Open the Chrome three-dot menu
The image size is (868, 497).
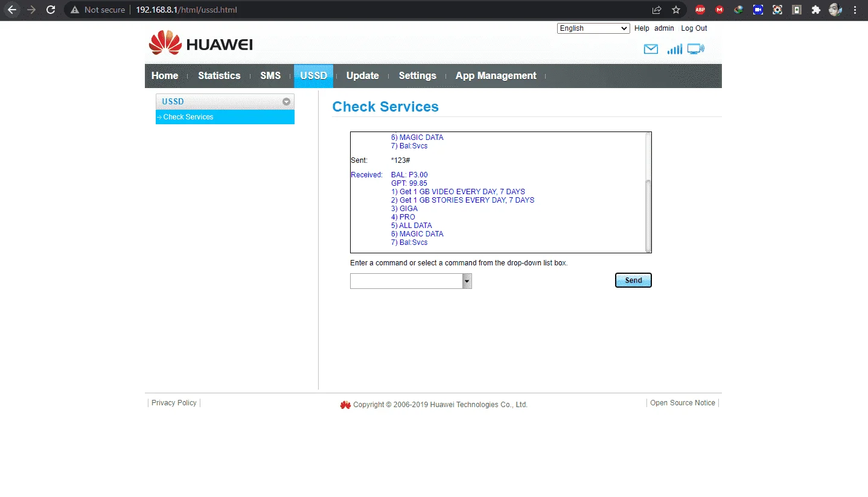pyautogui.click(x=855, y=10)
